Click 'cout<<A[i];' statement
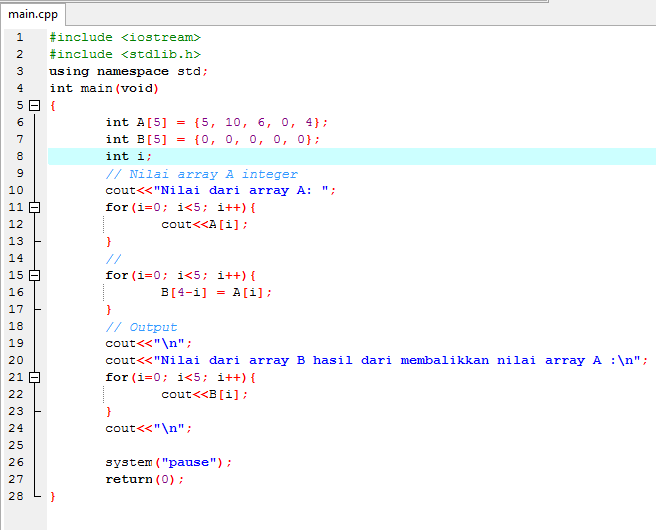 point(205,225)
